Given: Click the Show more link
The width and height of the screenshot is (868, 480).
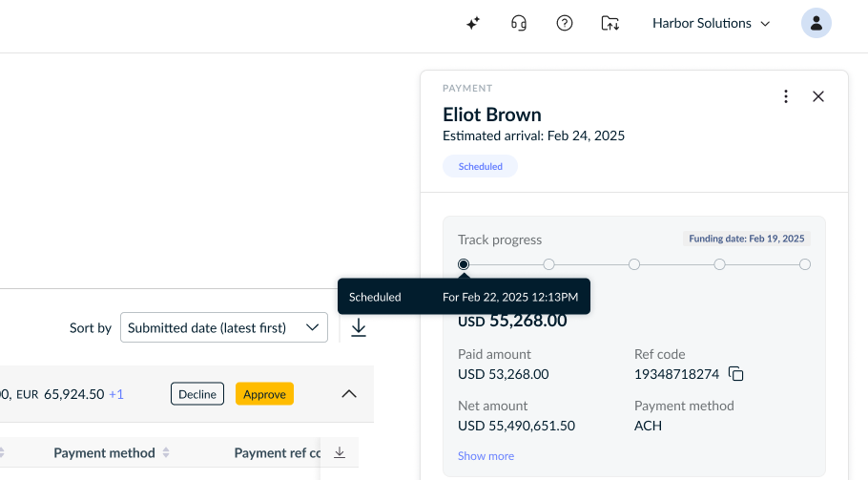Looking at the screenshot, I should tap(486, 456).
